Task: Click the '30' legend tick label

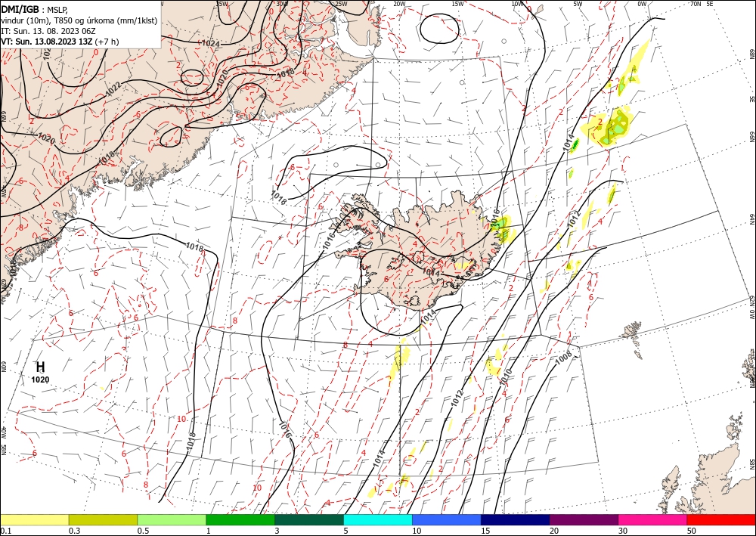Action: pyautogui.click(x=623, y=531)
